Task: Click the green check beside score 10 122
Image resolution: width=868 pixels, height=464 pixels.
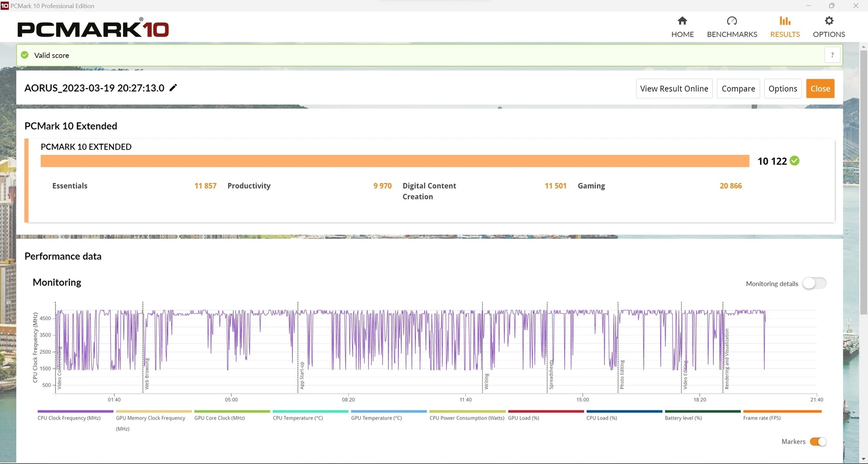Action: pos(795,161)
